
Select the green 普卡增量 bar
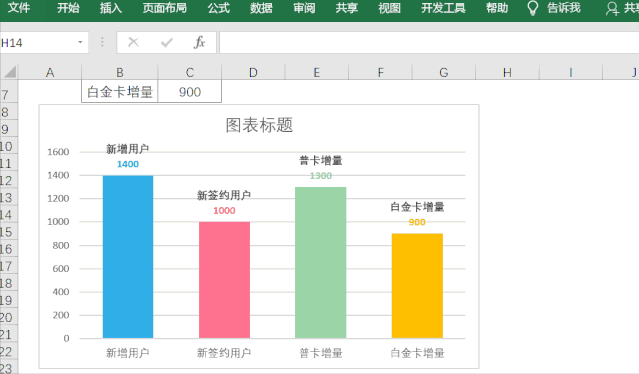point(321,262)
